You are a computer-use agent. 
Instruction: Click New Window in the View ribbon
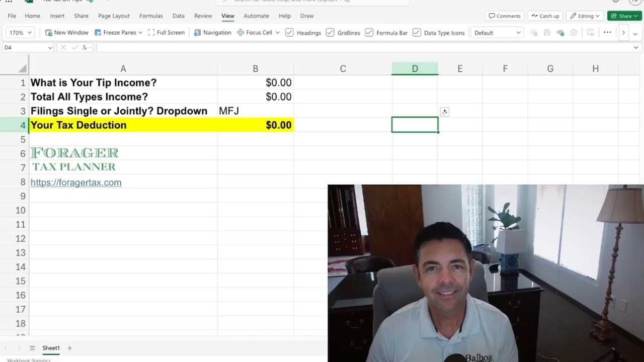pos(66,33)
